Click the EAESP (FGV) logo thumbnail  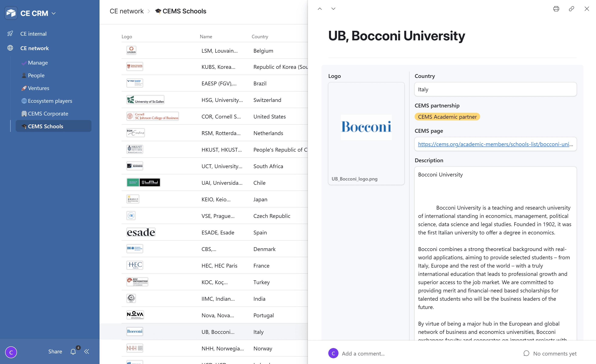[x=135, y=83]
